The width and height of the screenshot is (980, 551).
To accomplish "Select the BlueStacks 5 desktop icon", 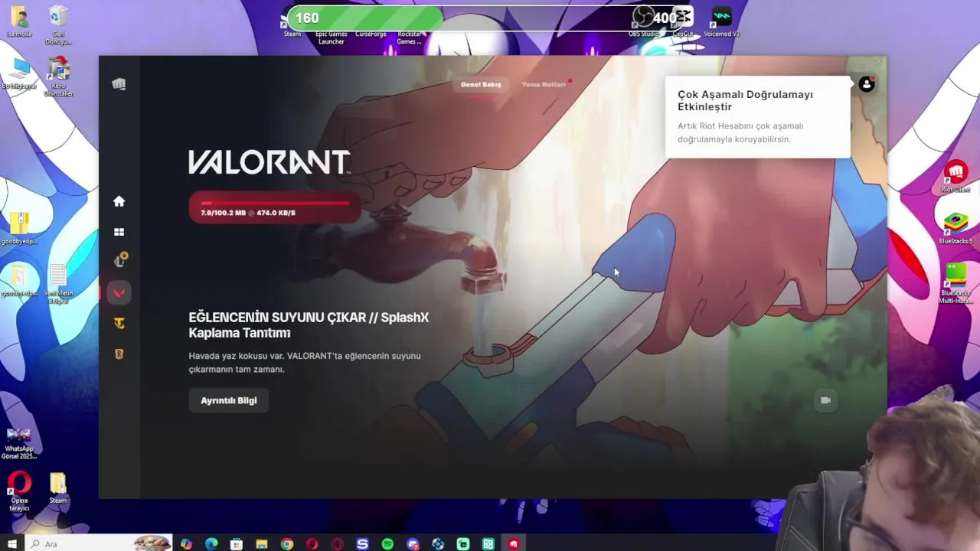I will [955, 228].
